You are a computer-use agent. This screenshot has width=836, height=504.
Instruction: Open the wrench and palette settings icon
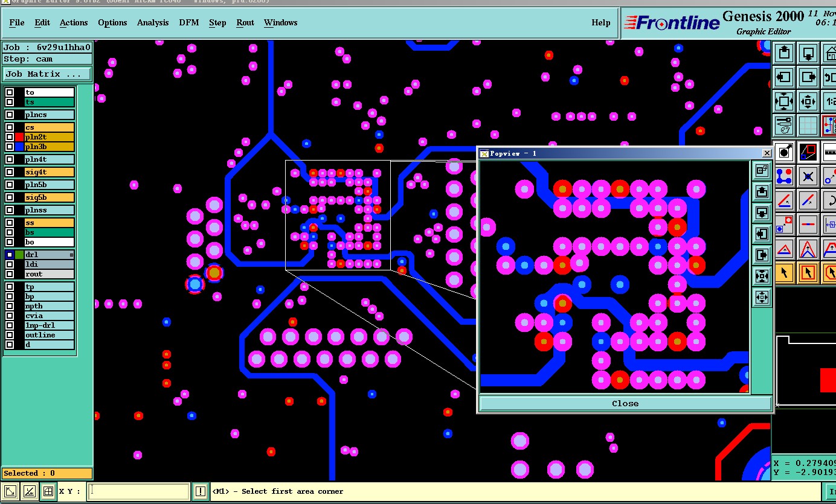click(x=784, y=125)
